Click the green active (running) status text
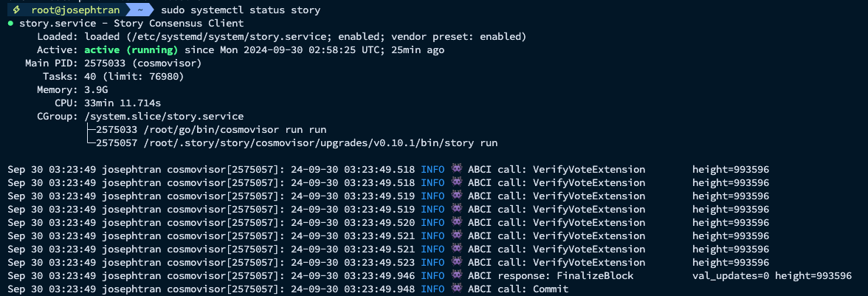Viewport: 868px width, 296px height. (131, 50)
